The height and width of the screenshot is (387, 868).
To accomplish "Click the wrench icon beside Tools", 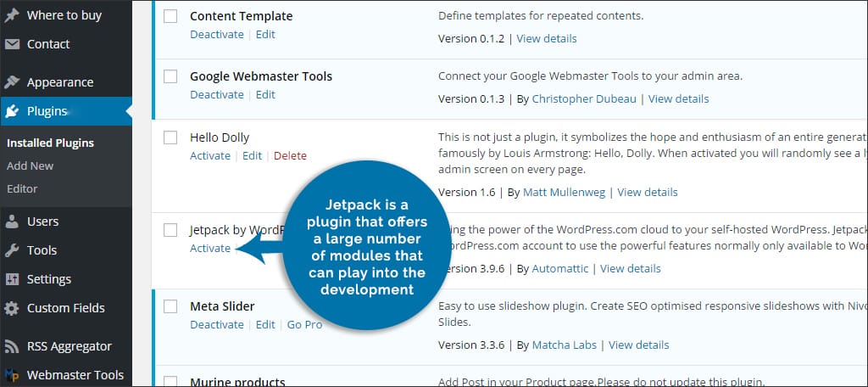I will pyautogui.click(x=12, y=250).
